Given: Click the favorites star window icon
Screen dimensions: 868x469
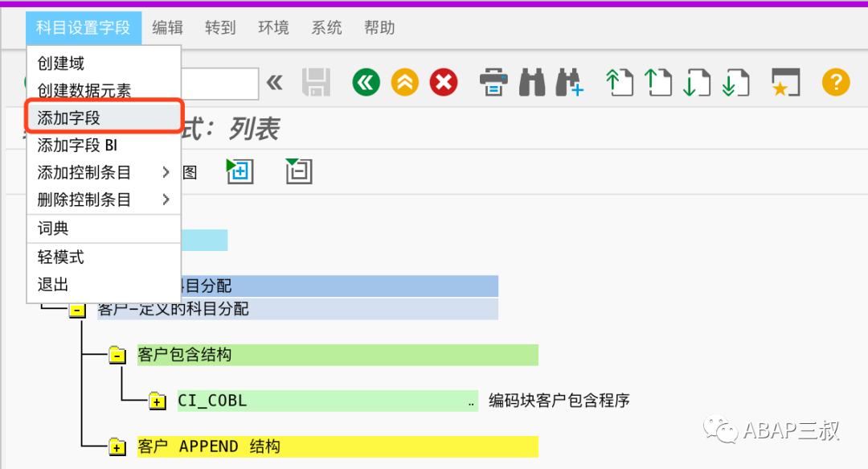Looking at the screenshot, I should 786,83.
